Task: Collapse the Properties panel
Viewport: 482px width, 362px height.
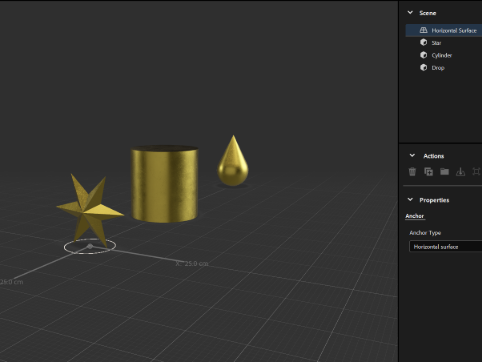Action: 410,200
